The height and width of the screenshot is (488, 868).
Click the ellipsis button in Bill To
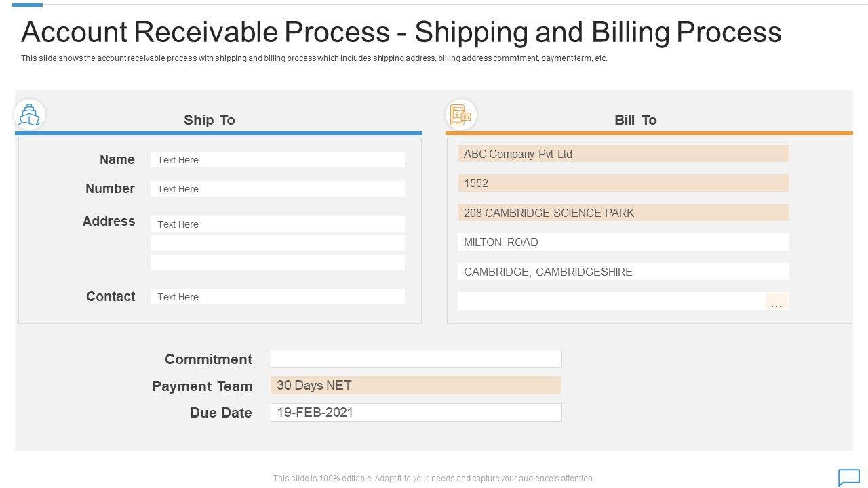[776, 302]
